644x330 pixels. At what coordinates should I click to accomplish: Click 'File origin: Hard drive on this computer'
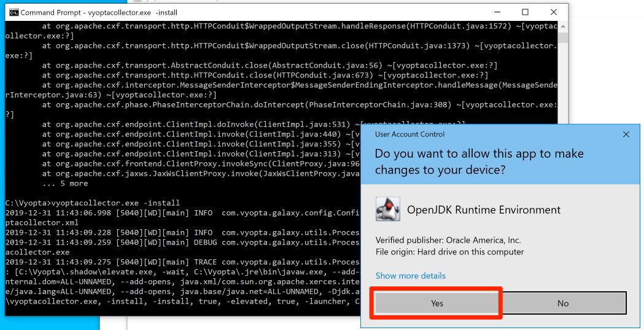tap(449, 251)
